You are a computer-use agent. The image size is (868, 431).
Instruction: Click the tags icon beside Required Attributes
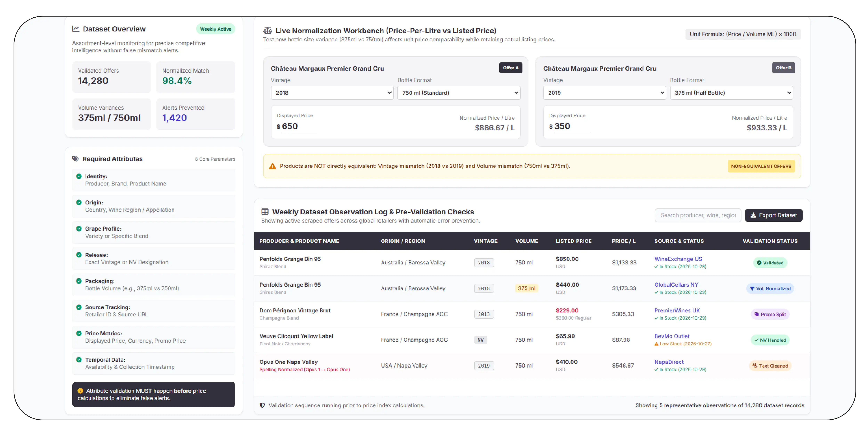click(x=75, y=159)
